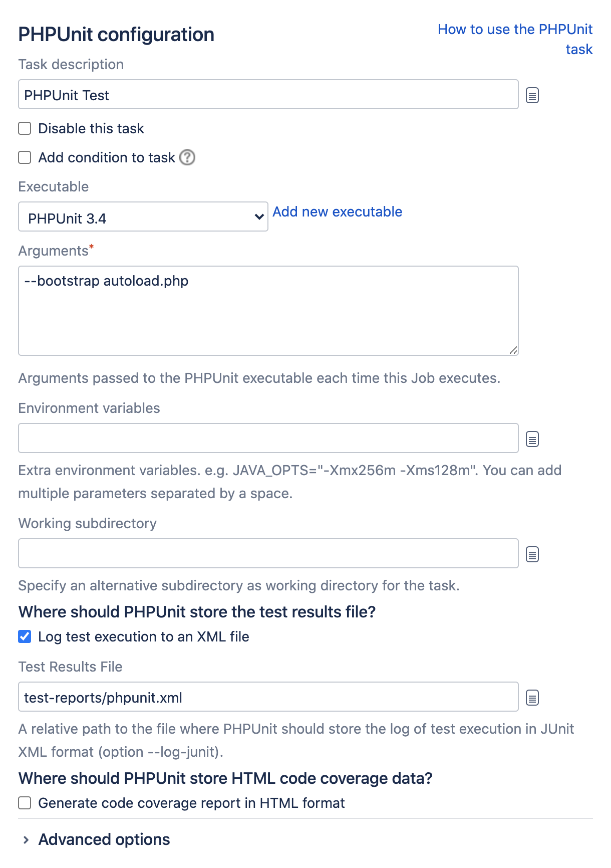Grab the Arguments textarea resize handle

pyautogui.click(x=513, y=351)
